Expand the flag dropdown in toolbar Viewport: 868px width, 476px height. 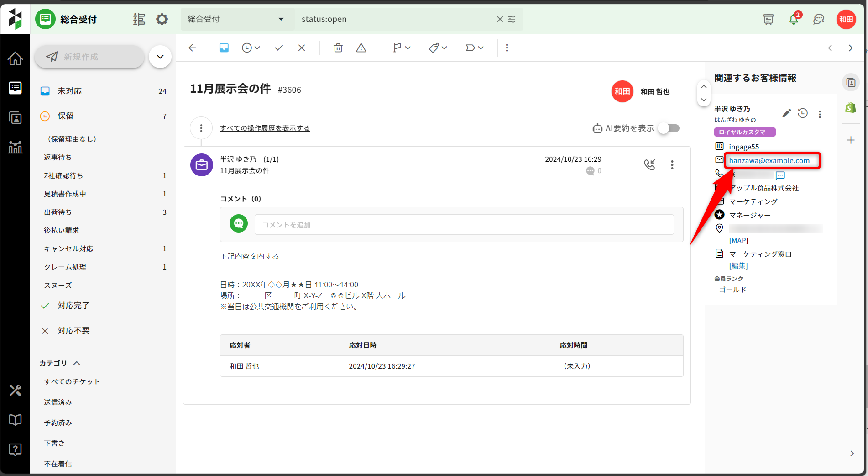pyautogui.click(x=402, y=48)
